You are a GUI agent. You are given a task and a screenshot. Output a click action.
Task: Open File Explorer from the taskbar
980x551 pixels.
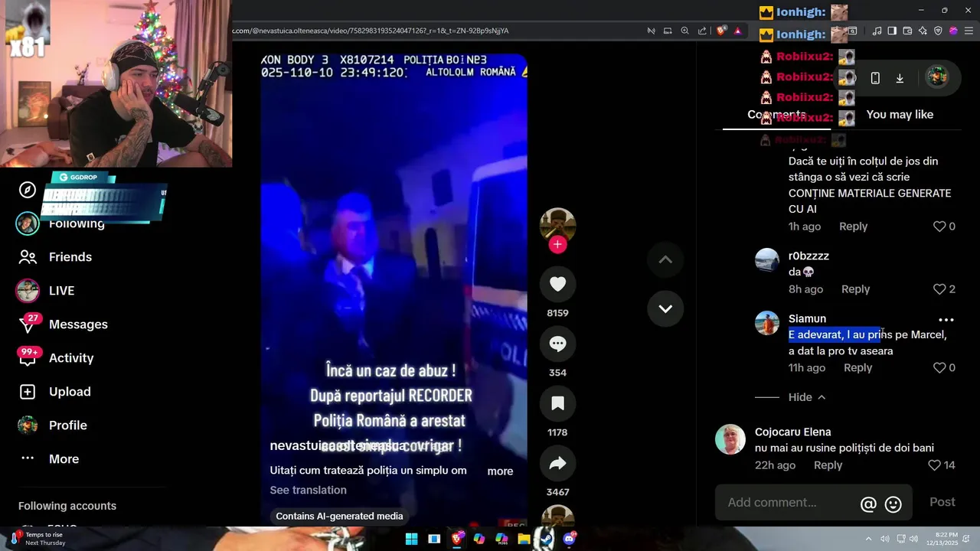click(x=524, y=539)
